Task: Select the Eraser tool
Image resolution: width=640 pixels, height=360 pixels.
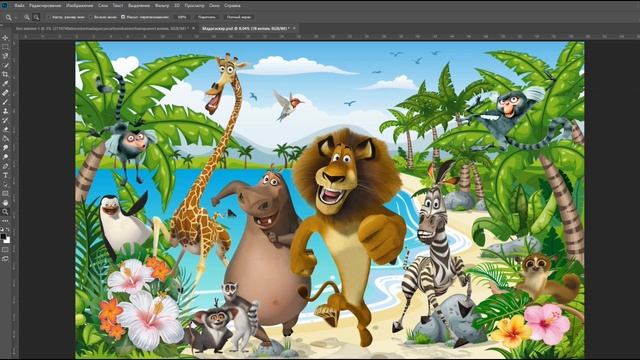Action: (5, 129)
